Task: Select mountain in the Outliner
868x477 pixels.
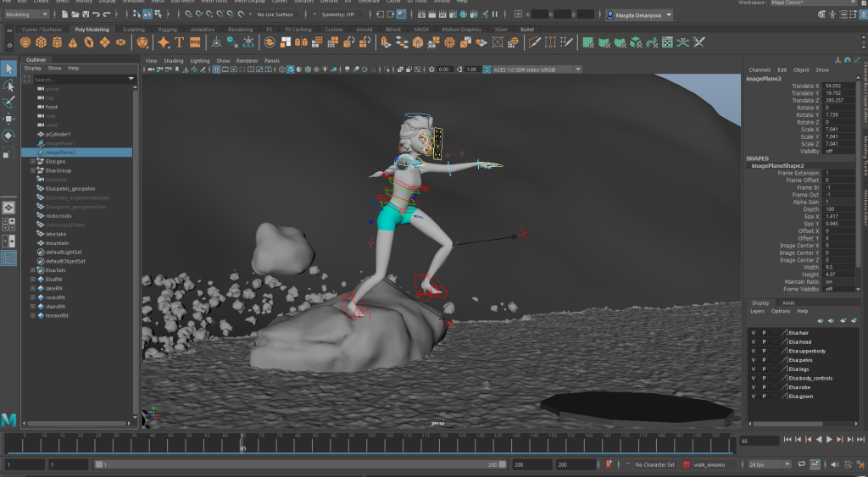Action: pos(58,243)
